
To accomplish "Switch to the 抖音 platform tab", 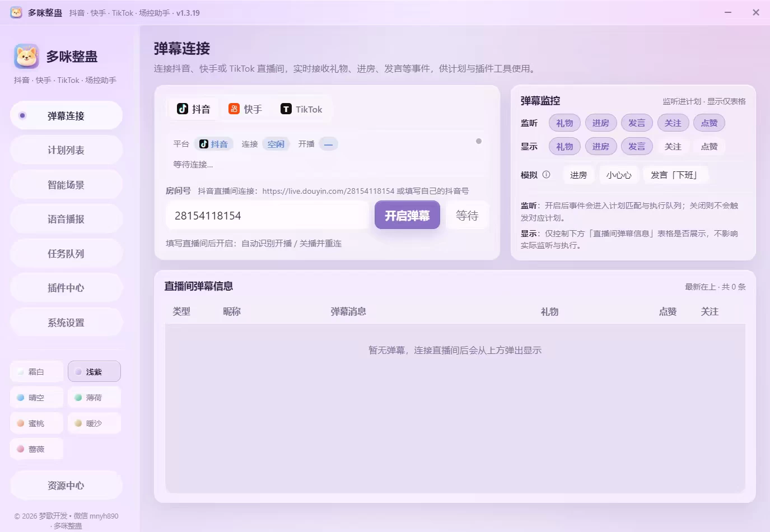I will click(193, 109).
